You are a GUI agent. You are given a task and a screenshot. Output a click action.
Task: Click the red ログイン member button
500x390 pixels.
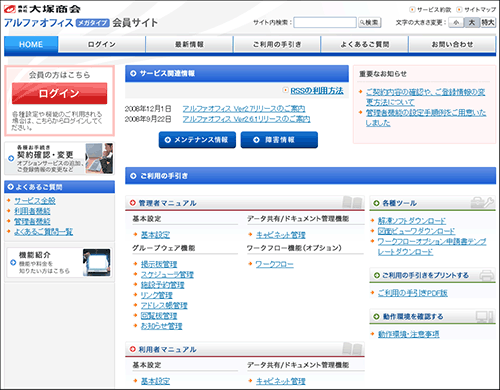(59, 93)
